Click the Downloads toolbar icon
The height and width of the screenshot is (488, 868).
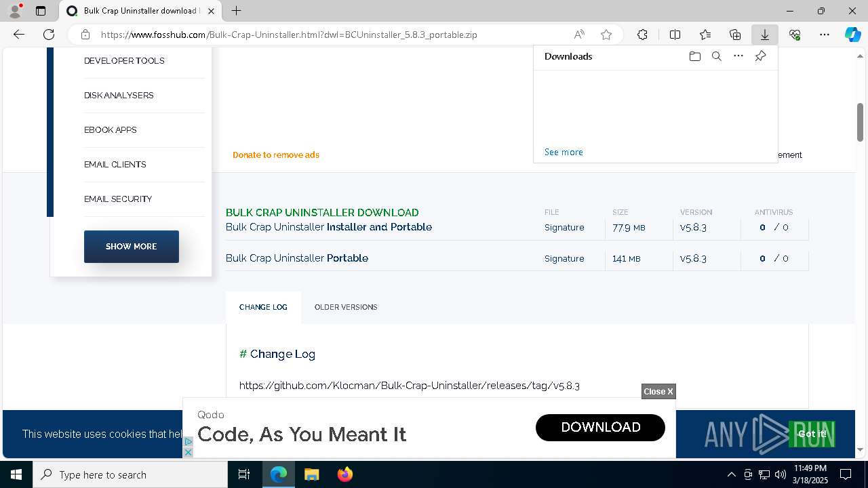click(x=764, y=35)
